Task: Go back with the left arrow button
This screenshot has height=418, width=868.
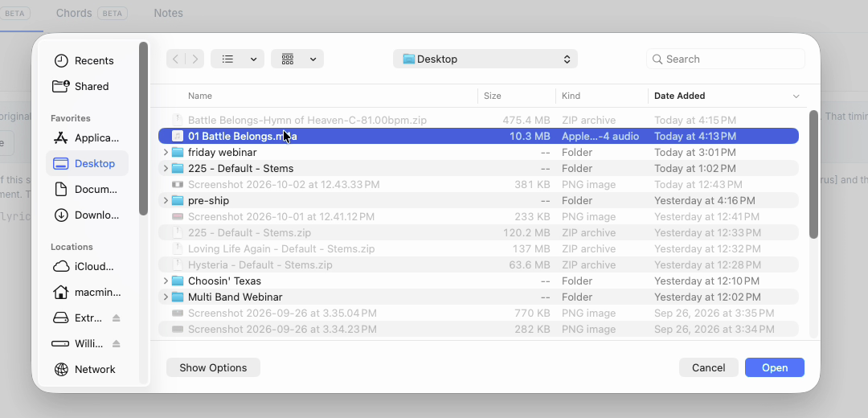Action: (175, 59)
